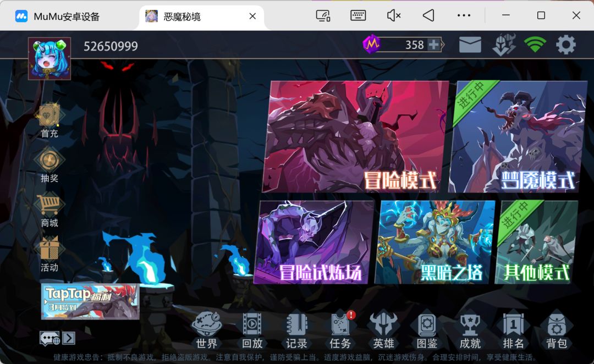Click the knight download icon
Image resolution: width=594 pixels, height=364 pixels.
tap(504, 45)
